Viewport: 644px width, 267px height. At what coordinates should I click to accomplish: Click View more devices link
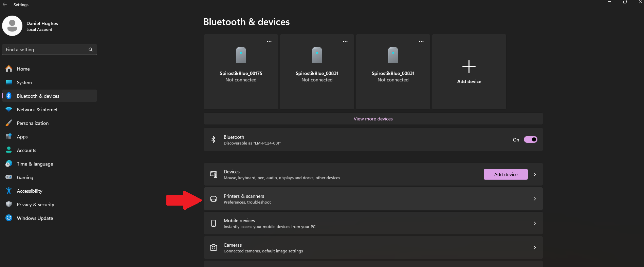pos(373,119)
